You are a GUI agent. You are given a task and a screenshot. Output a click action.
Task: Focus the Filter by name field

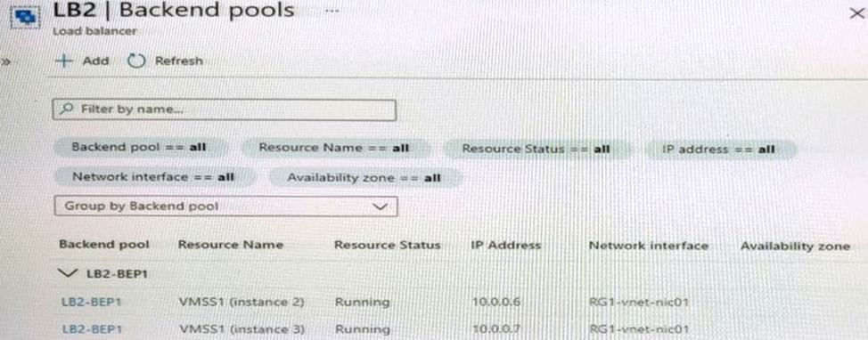[x=225, y=110]
